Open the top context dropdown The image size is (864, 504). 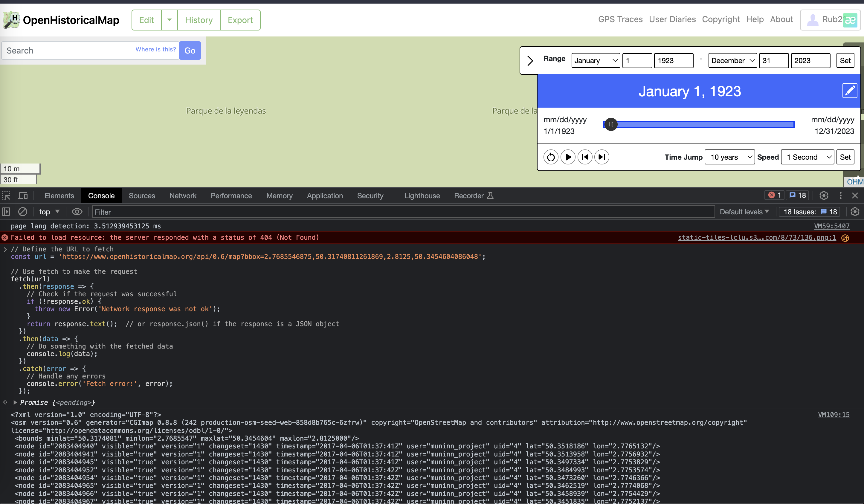click(49, 212)
